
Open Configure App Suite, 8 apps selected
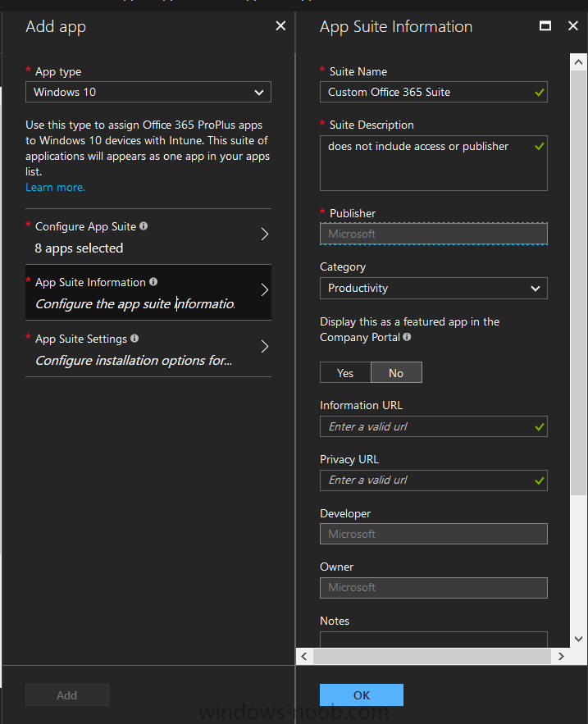(x=148, y=237)
